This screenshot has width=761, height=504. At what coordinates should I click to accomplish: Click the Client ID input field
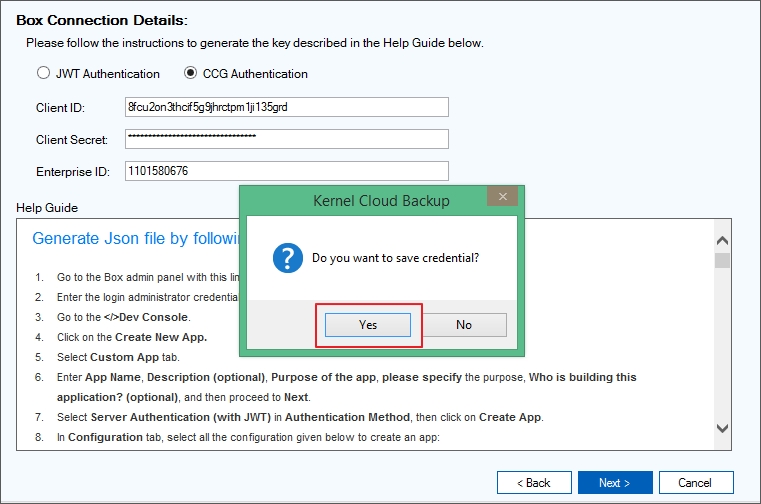point(286,107)
